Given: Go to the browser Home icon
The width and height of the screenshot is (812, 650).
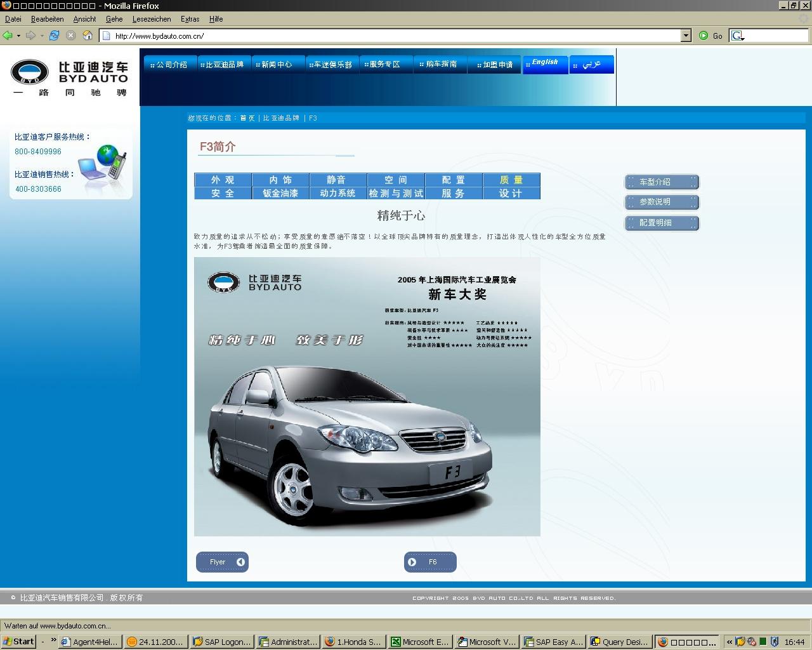Looking at the screenshot, I should 88,36.
